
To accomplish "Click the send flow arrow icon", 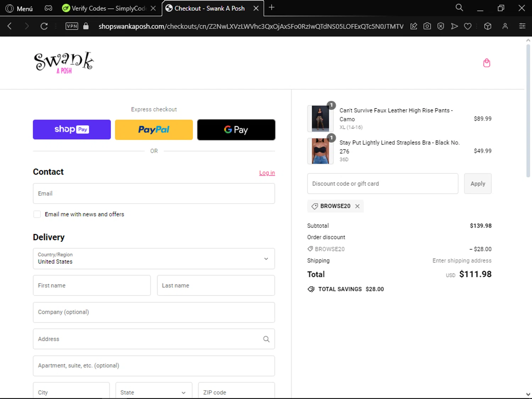I will (x=454, y=26).
